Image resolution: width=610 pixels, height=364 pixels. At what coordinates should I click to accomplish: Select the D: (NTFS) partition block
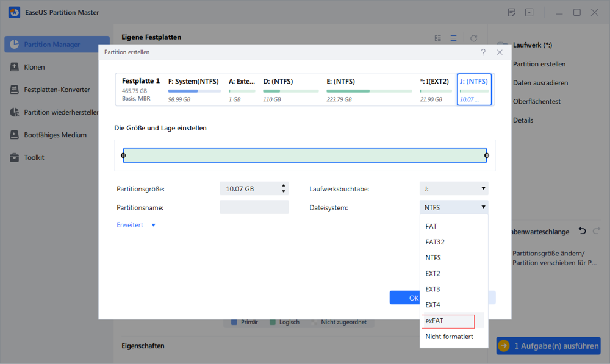(x=290, y=90)
